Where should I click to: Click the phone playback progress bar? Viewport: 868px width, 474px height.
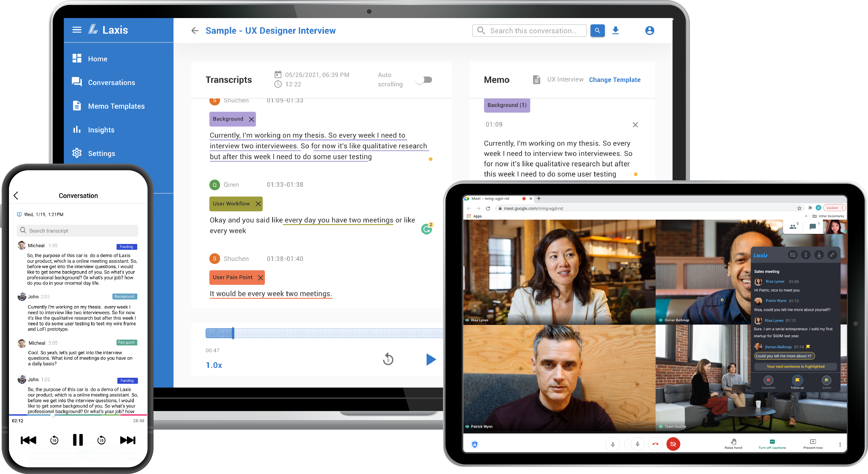pyautogui.click(x=78, y=415)
